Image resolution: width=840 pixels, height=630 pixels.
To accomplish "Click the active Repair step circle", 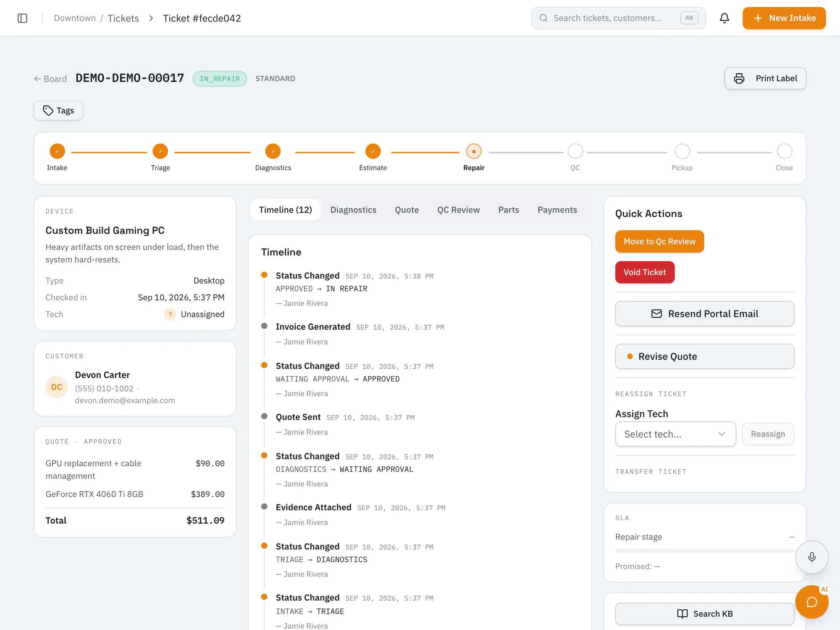I will (474, 151).
